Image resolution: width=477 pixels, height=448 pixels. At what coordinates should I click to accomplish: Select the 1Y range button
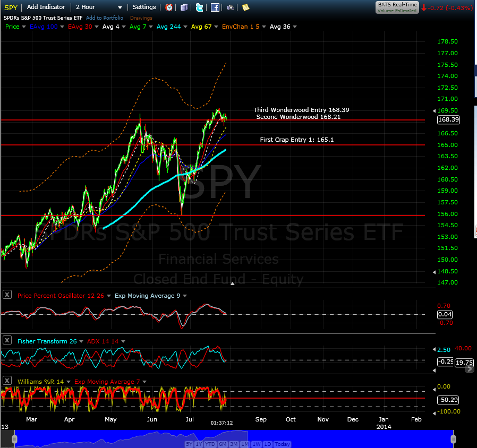[x=199, y=444]
